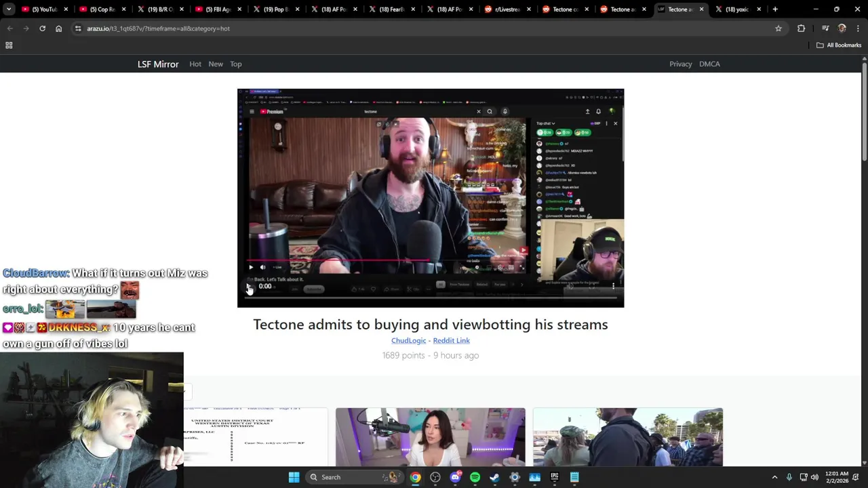Open a new browser tab
Viewport: 868px width, 488px height.
pyautogui.click(x=775, y=9)
